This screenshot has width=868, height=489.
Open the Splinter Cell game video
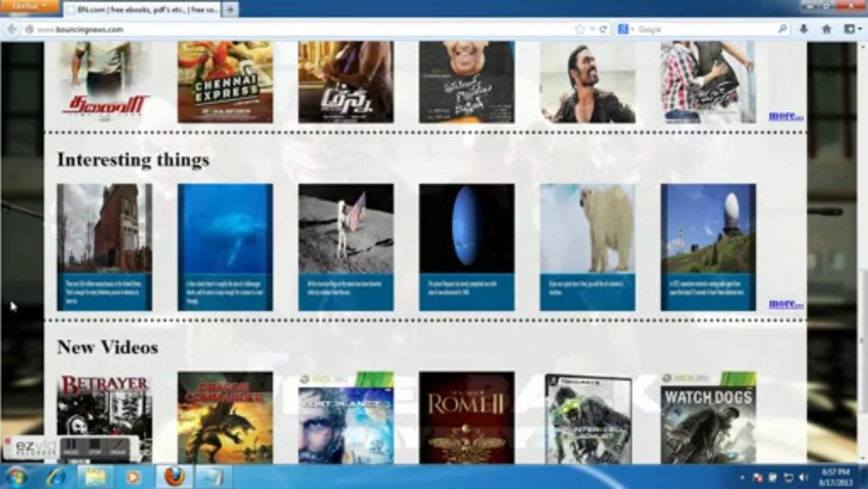pos(588,417)
